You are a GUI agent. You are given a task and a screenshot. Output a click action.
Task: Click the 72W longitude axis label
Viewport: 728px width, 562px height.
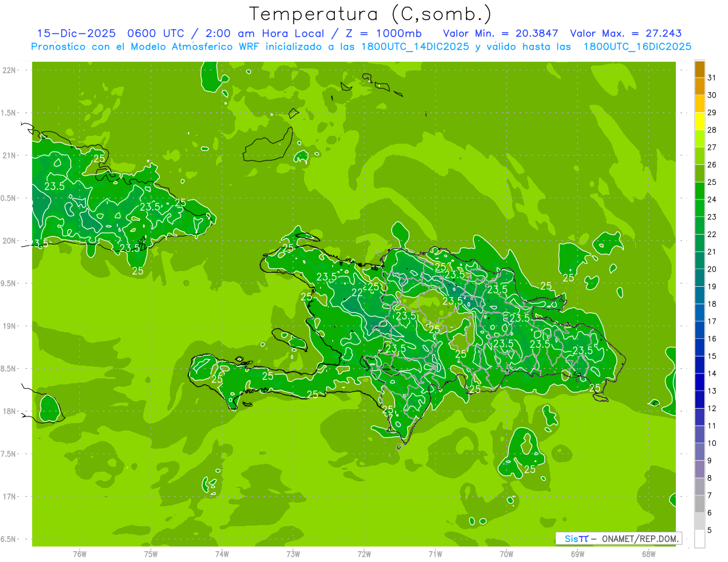coord(364,554)
